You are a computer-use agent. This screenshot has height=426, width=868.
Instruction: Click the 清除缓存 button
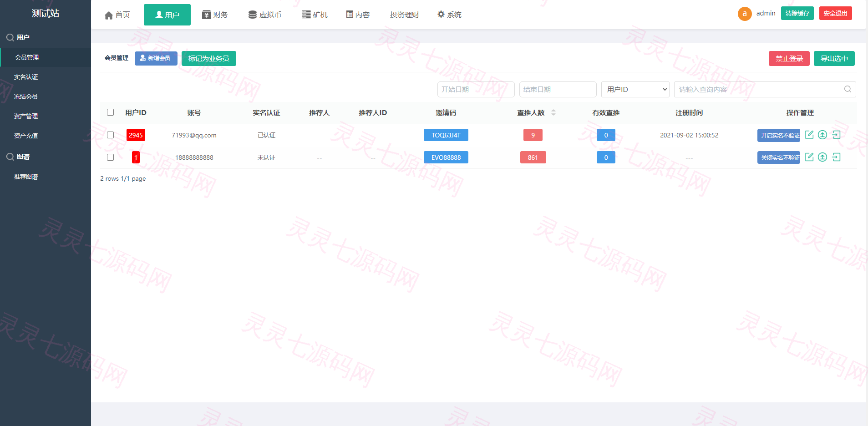(x=797, y=13)
